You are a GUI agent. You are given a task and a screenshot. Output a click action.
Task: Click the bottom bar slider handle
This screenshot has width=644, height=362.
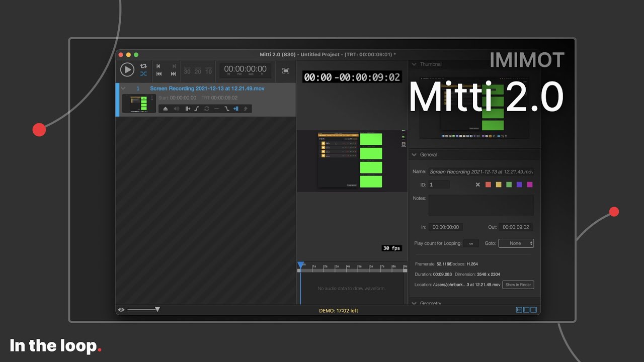click(x=157, y=310)
